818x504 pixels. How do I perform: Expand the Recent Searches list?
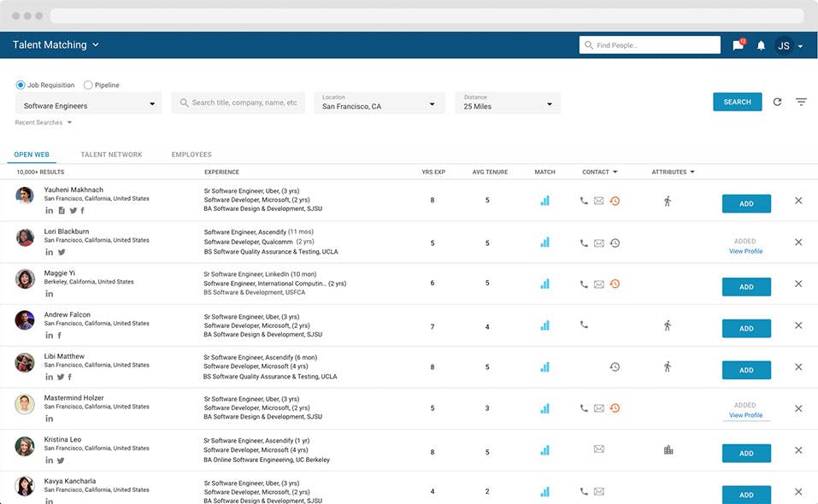click(44, 123)
